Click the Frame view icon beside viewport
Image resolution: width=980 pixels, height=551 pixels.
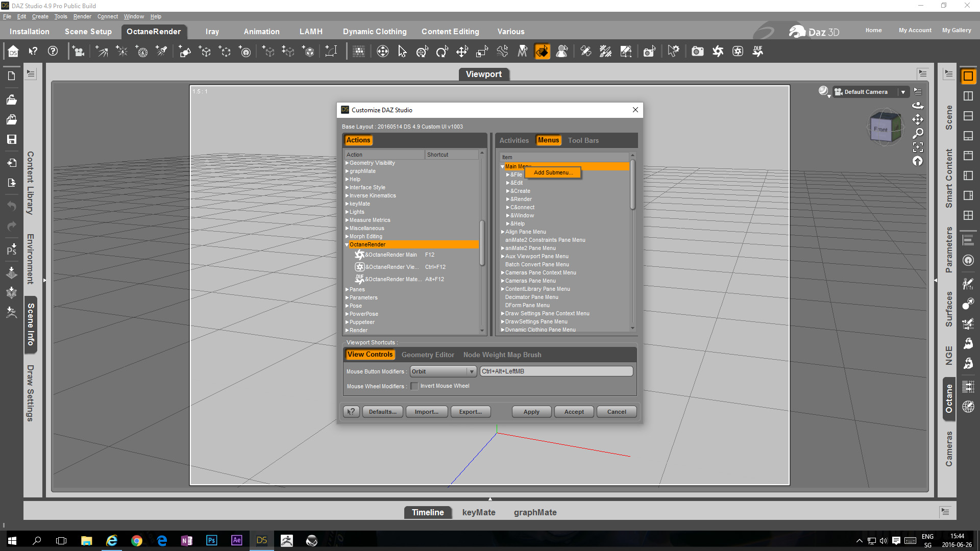pyautogui.click(x=918, y=147)
